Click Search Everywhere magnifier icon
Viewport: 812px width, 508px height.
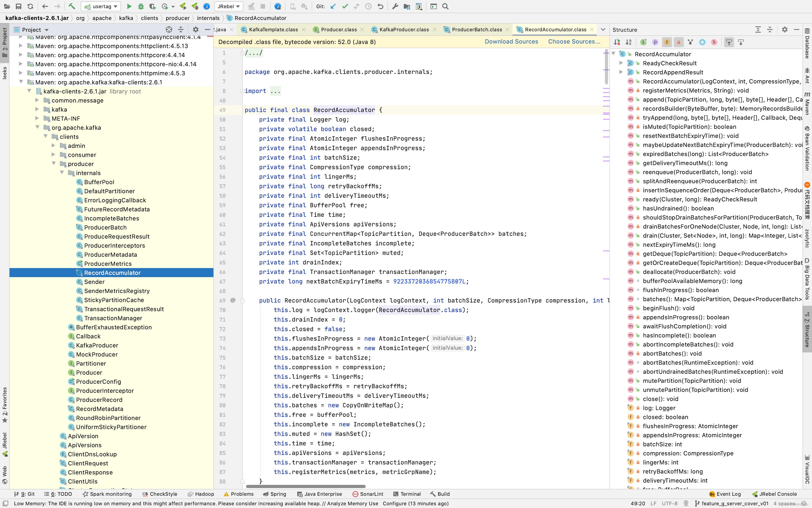click(x=445, y=6)
